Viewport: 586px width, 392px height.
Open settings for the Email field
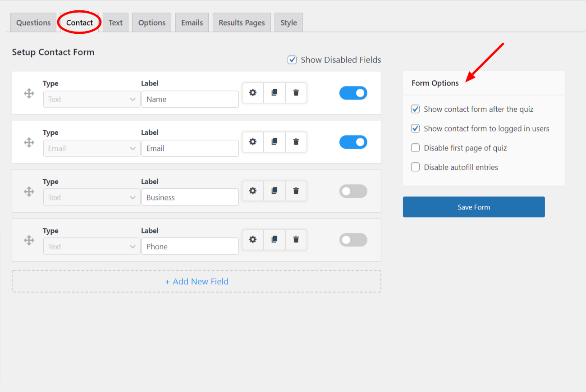point(252,142)
